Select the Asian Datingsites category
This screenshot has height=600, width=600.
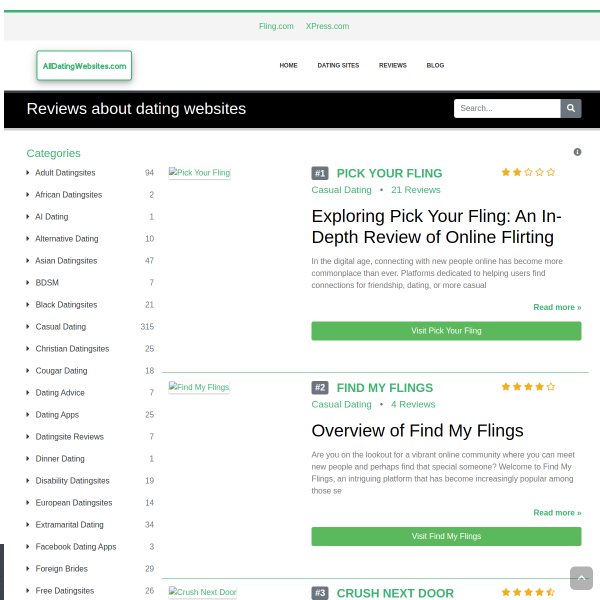point(66,261)
